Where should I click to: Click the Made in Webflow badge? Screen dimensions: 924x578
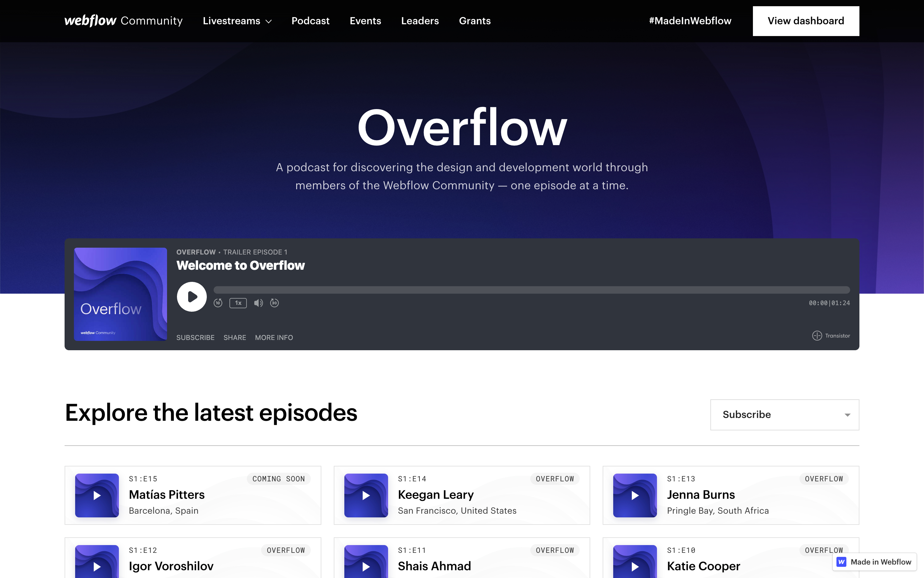coord(874,562)
